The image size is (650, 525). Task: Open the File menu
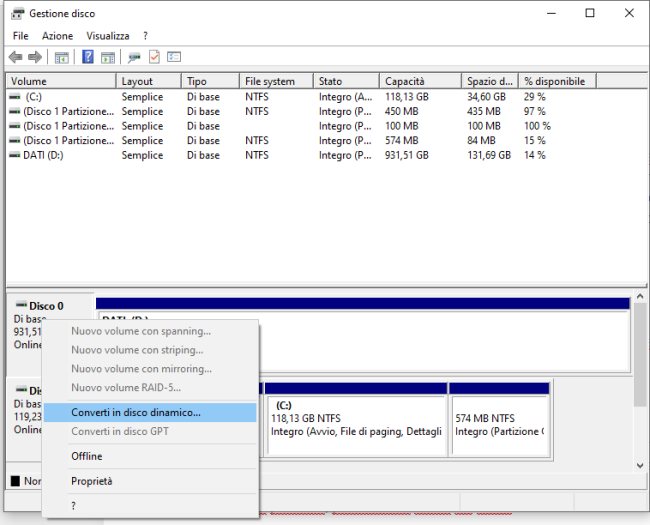click(x=20, y=36)
